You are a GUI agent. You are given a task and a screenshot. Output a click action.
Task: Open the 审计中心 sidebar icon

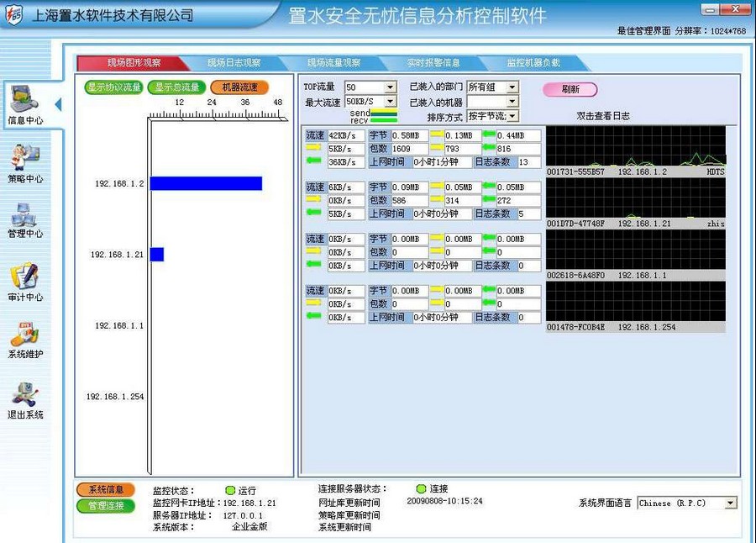(x=25, y=279)
